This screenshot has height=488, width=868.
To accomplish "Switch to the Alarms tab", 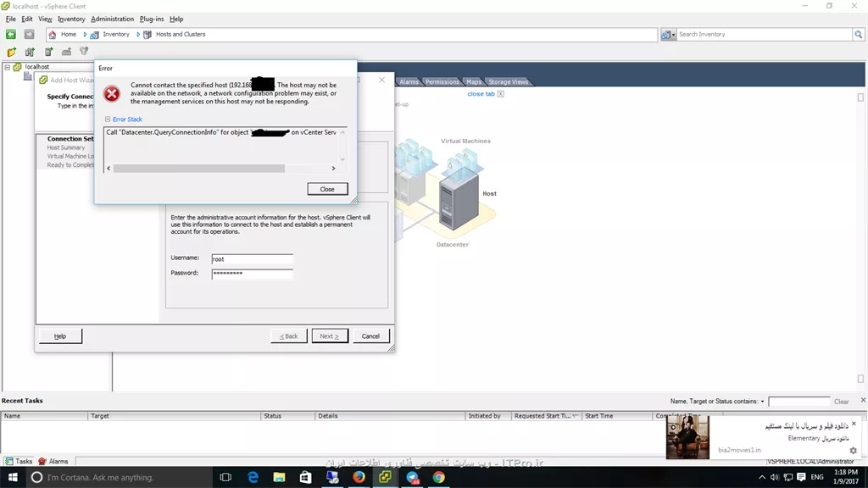I will pyautogui.click(x=409, y=82).
